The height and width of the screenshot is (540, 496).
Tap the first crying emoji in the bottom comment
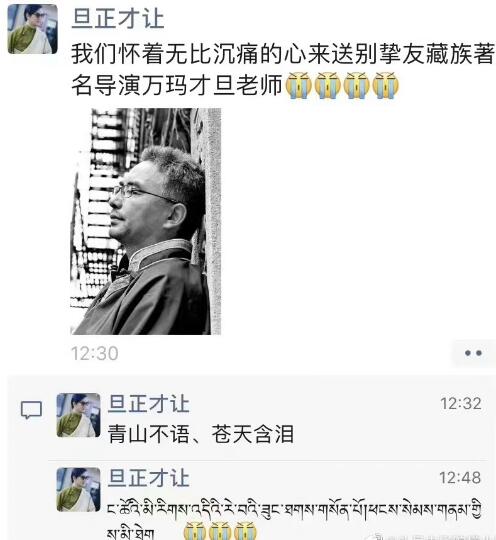195,531
